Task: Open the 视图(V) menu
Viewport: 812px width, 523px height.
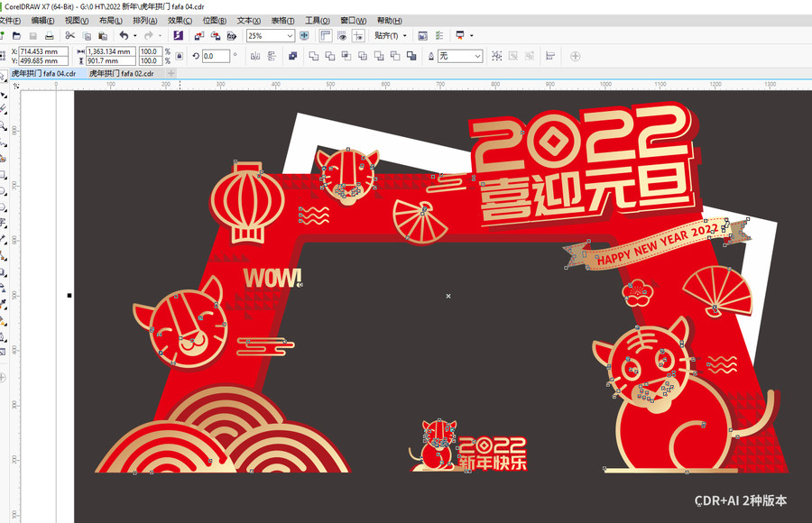Action: tap(77, 21)
